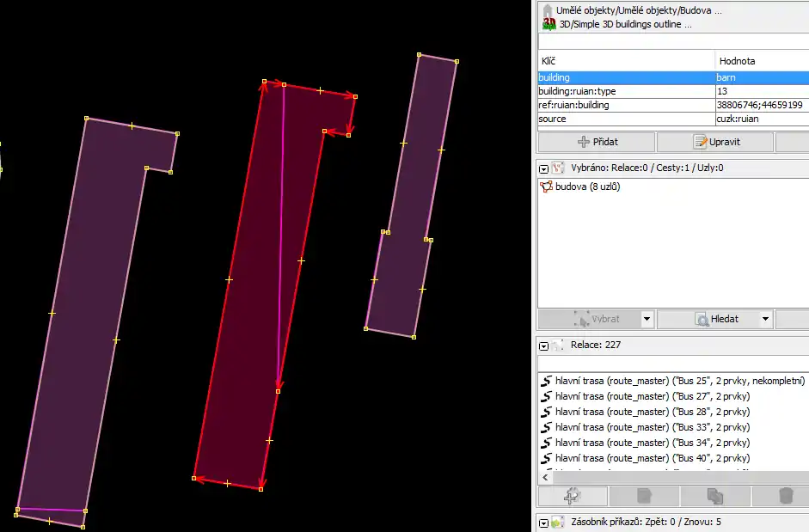Click the duplicate relation icon button
Screen dimensions: 809x532
coord(714,496)
